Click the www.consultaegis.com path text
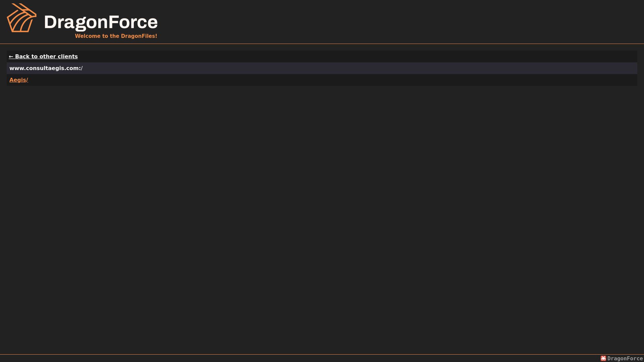This screenshot has width=644, height=362. pyautogui.click(x=45, y=68)
